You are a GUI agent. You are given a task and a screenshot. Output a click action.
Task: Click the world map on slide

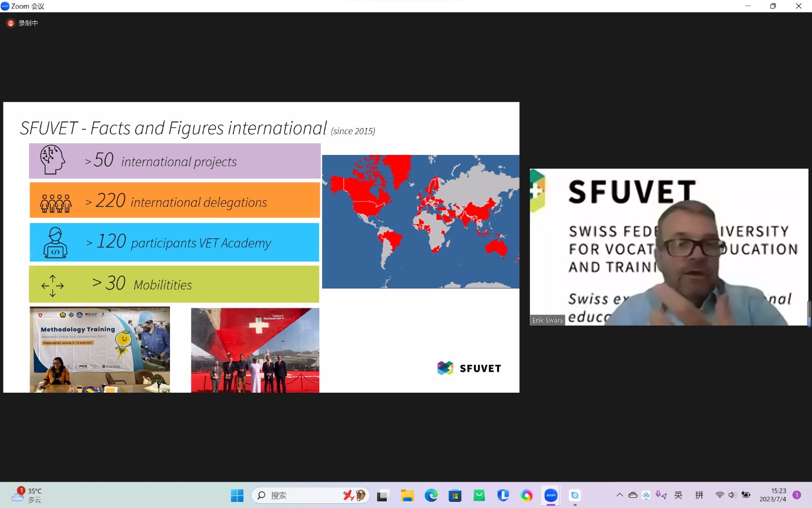point(421,221)
